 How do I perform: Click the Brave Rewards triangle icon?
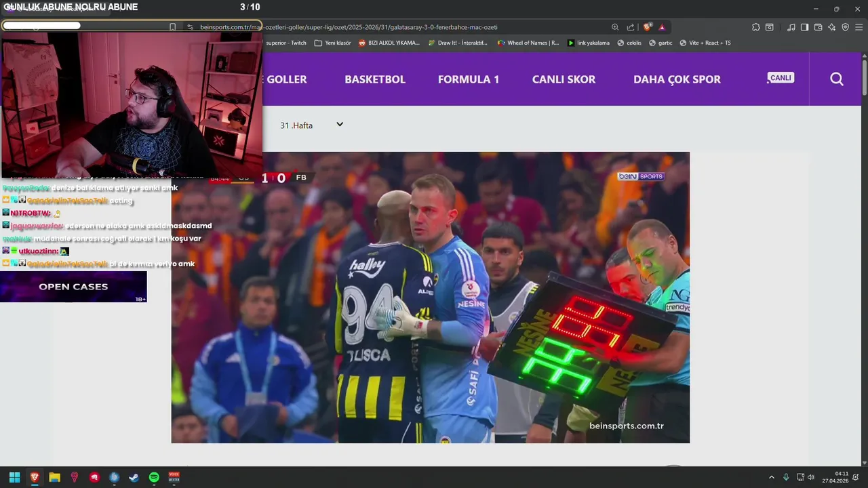click(662, 27)
